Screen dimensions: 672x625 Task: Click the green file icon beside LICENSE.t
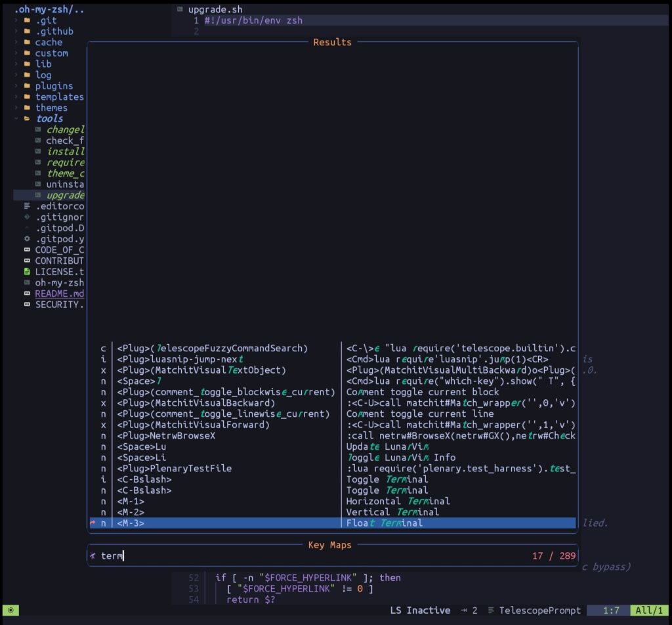click(26, 272)
